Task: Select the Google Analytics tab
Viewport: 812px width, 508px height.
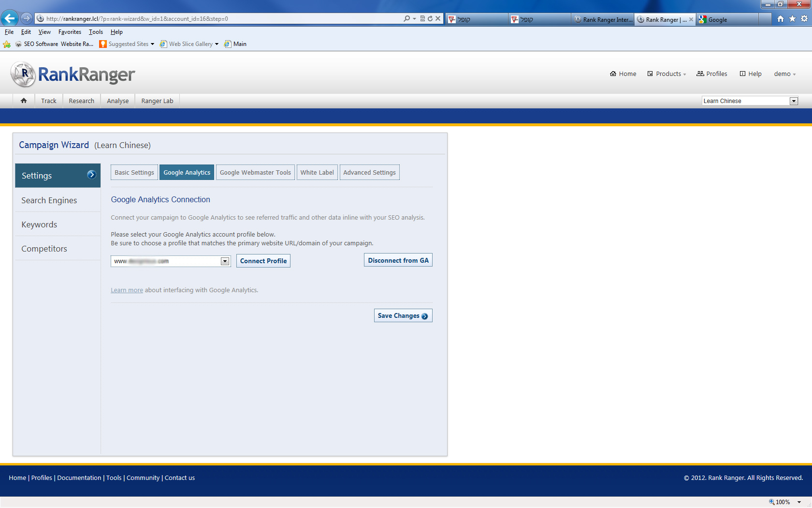Action: (x=187, y=173)
